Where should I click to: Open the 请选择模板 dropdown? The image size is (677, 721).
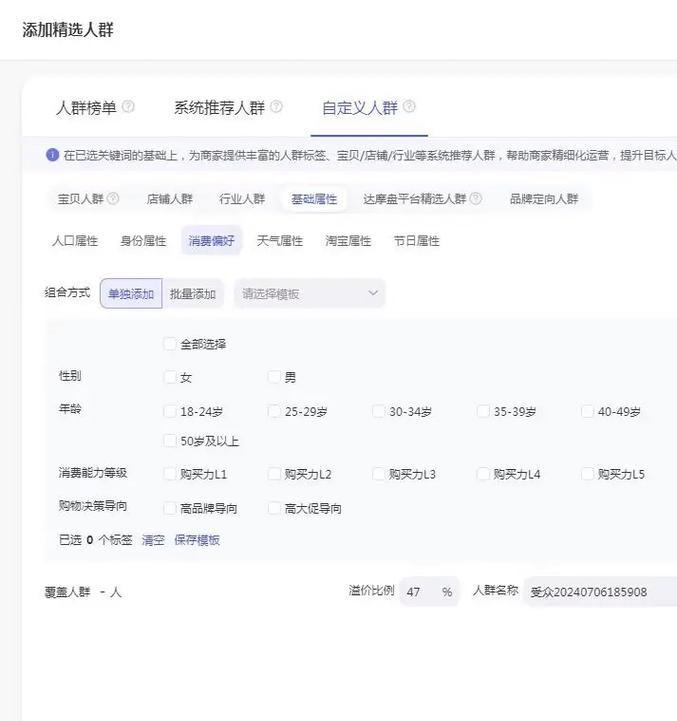coord(310,294)
